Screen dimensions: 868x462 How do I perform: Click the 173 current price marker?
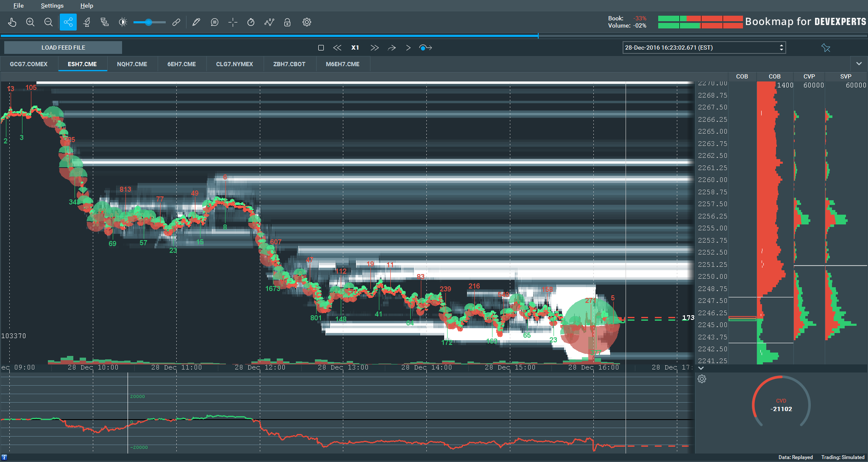pos(688,318)
